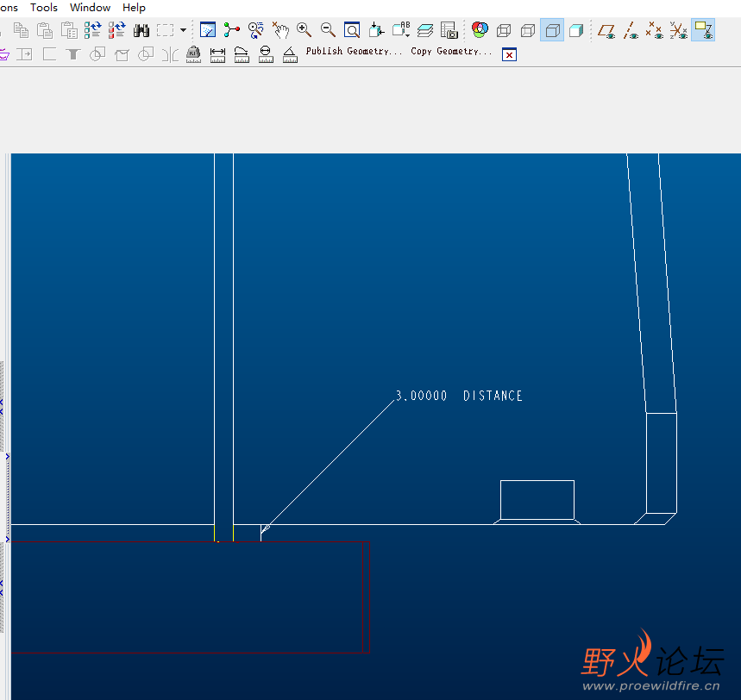The width and height of the screenshot is (741, 700).
Task: Select the red outlined rectangle part
Action: (x=191, y=597)
